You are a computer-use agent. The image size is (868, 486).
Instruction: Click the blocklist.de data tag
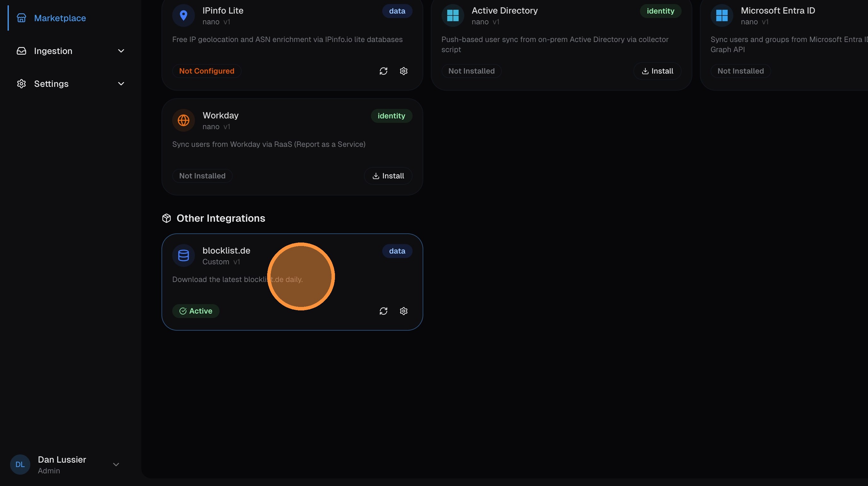[x=396, y=251]
